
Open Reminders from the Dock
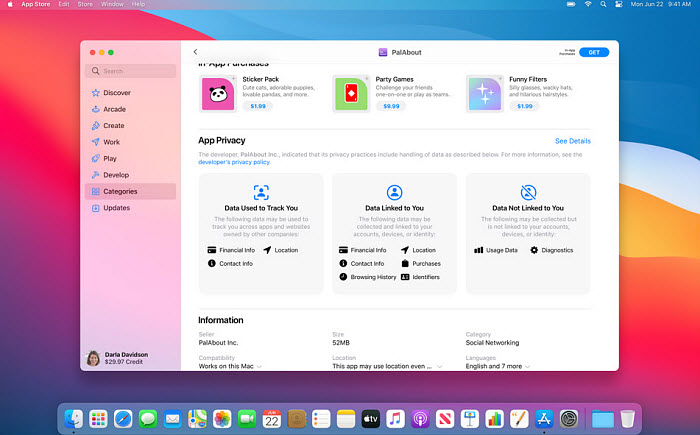pos(321,419)
